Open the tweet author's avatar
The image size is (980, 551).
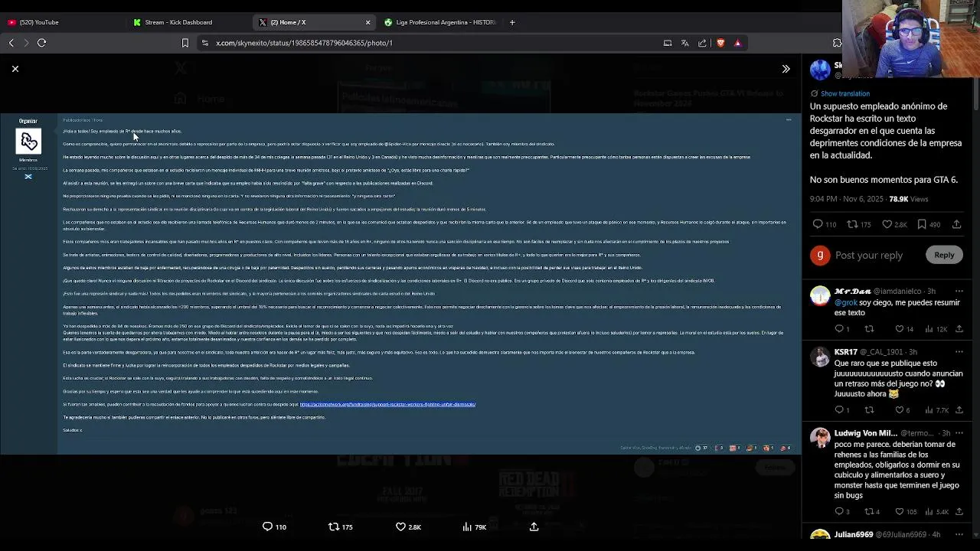(820, 70)
